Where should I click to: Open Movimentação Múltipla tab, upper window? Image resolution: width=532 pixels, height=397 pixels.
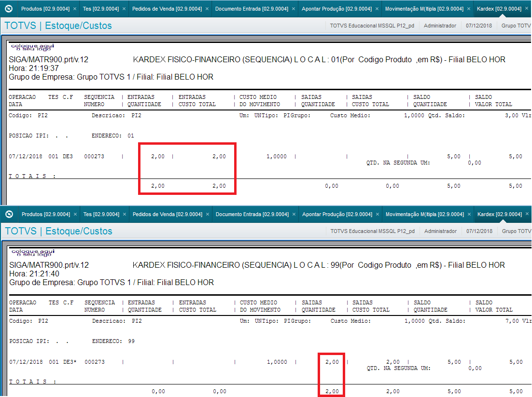(424, 9)
